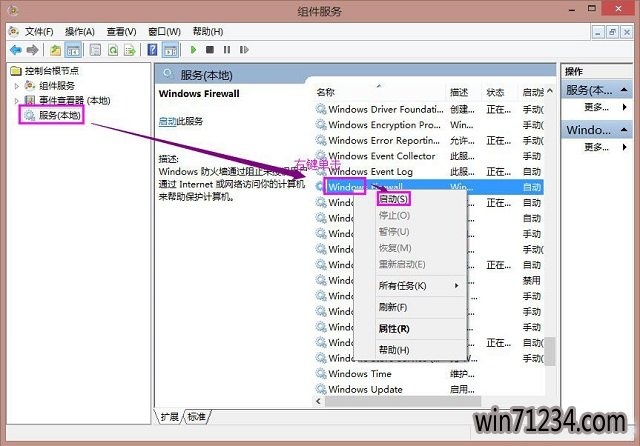Switch to the 标准 tab

point(197,417)
